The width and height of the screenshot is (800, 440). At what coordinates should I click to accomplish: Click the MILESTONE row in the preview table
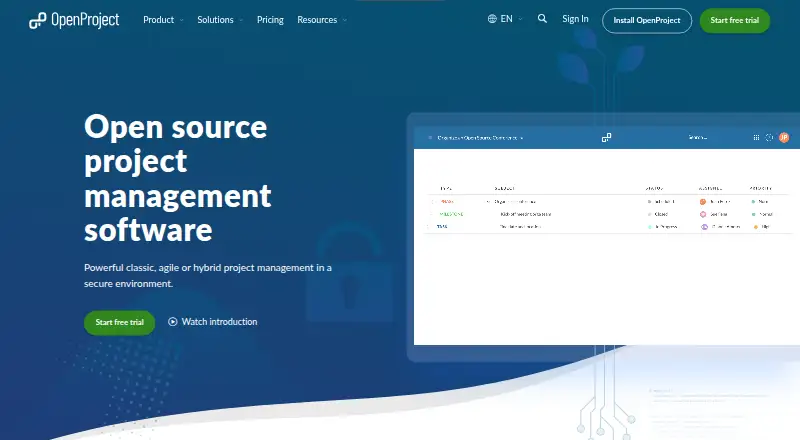(607, 214)
